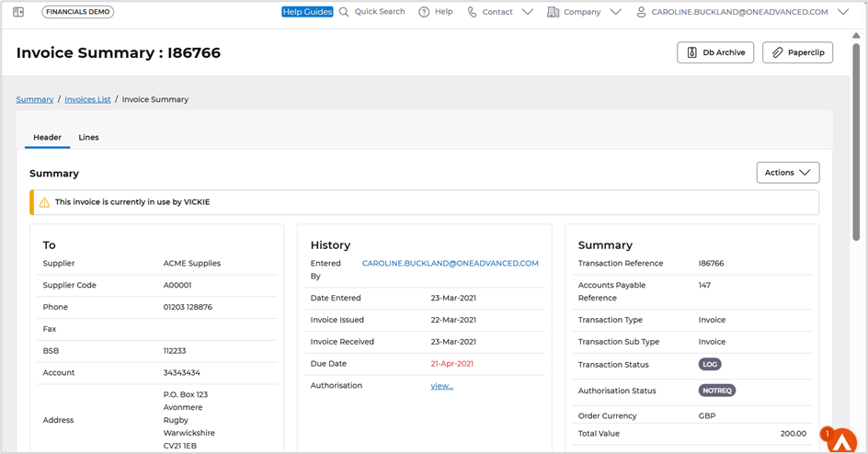Click the yellow warning triangle icon
The width and height of the screenshot is (868, 454).
click(x=44, y=202)
